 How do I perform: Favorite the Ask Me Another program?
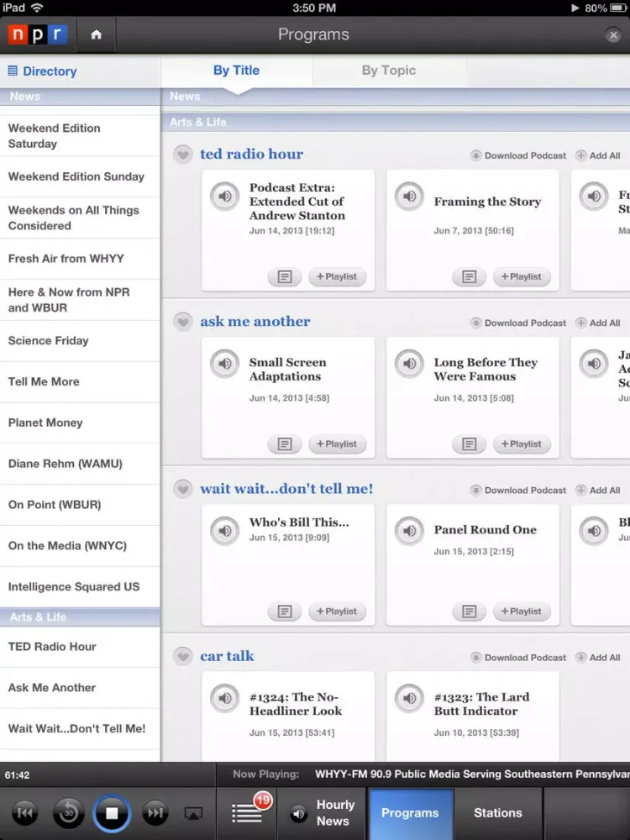click(182, 322)
